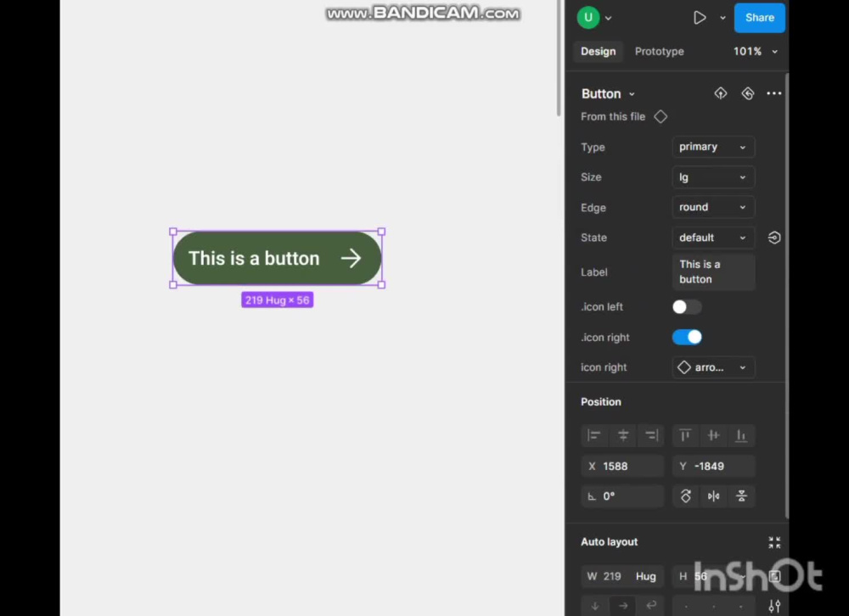This screenshot has width=849, height=616.
Task: Select horizontal auto layout direction arrow
Action: 623,606
